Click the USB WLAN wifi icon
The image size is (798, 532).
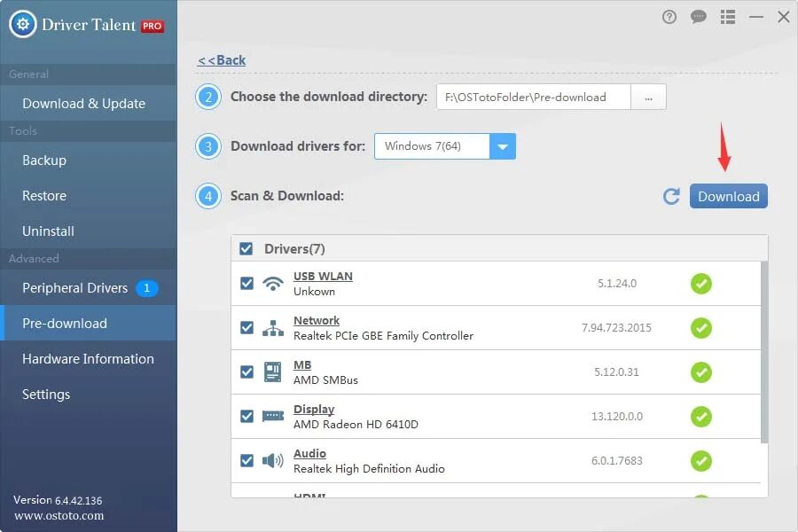pyautogui.click(x=273, y=283)
